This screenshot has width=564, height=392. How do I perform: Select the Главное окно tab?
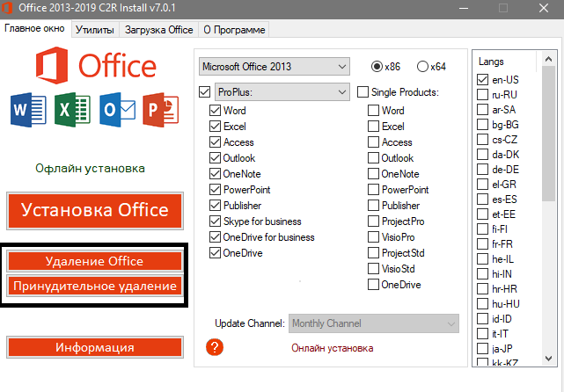pos(35,28)
